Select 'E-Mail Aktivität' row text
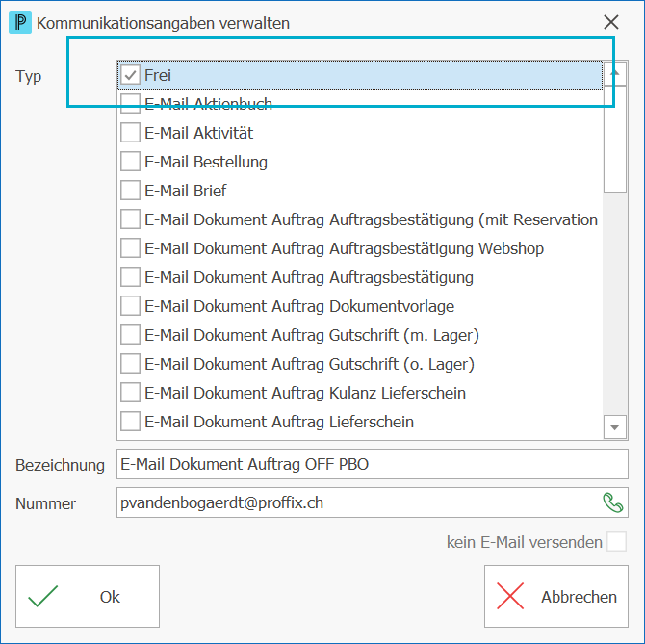This screenshot has height=644, width=645. coord(199,133)
